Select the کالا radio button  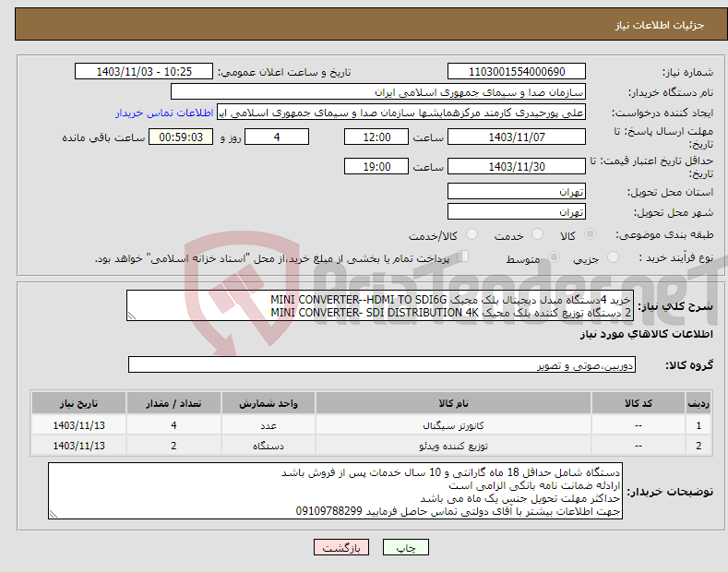click(x=590, y=234)
